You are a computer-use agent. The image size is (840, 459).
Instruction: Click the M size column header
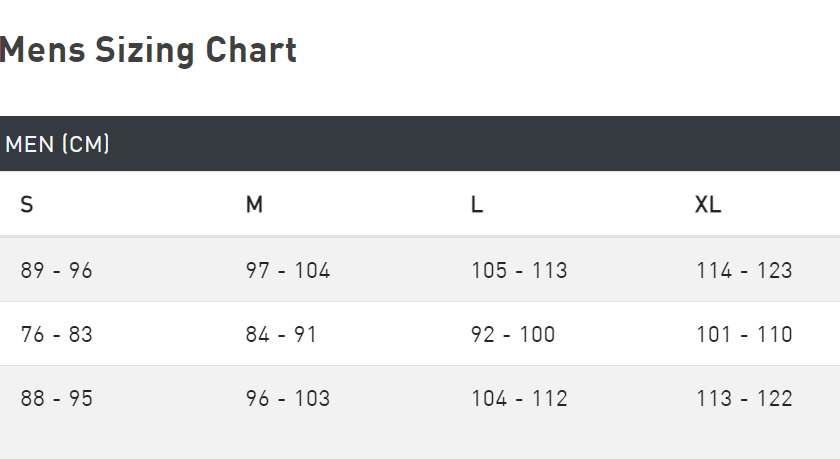(254, 204)
